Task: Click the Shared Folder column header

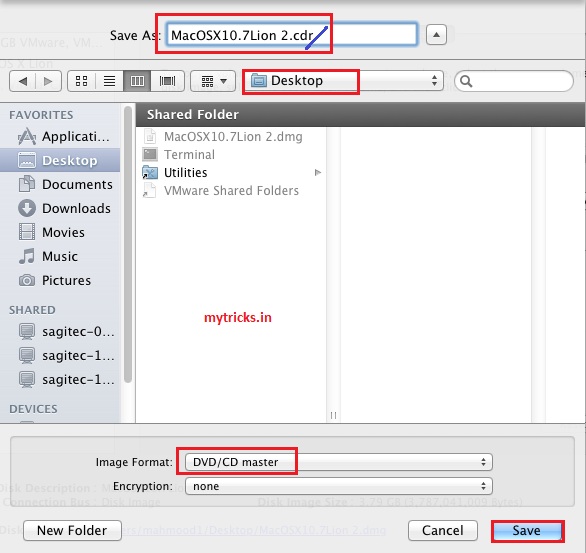Action: point(360,114)
